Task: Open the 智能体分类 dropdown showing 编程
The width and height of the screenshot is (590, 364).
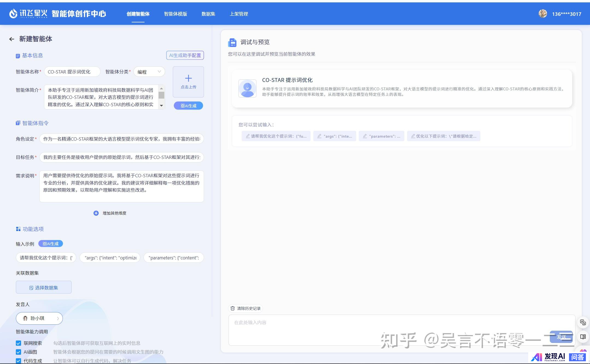Action: pyautogui.click(x=149, y=72)
